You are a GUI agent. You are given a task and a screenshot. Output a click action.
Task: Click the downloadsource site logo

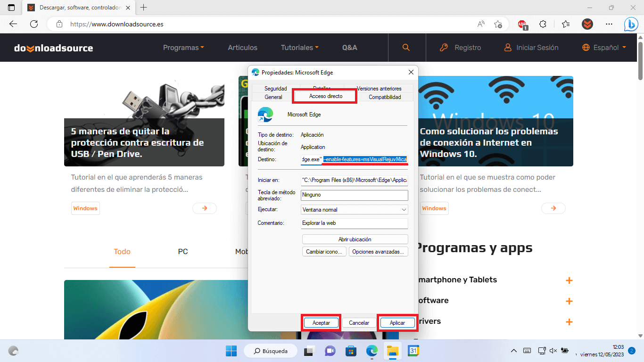coord(53,48)
